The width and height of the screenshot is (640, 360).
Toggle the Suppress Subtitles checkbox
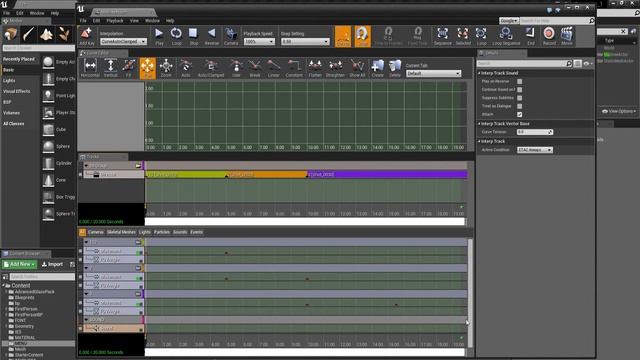coord(520,98)
